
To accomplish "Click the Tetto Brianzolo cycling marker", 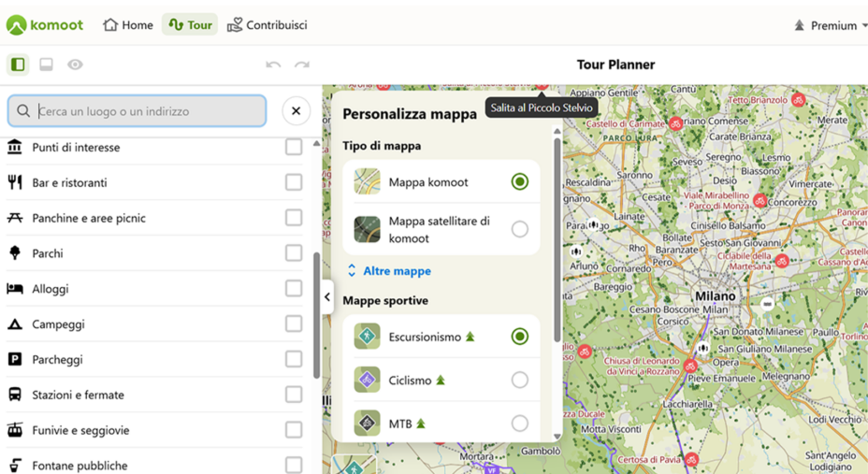I will tap(798, 100).
